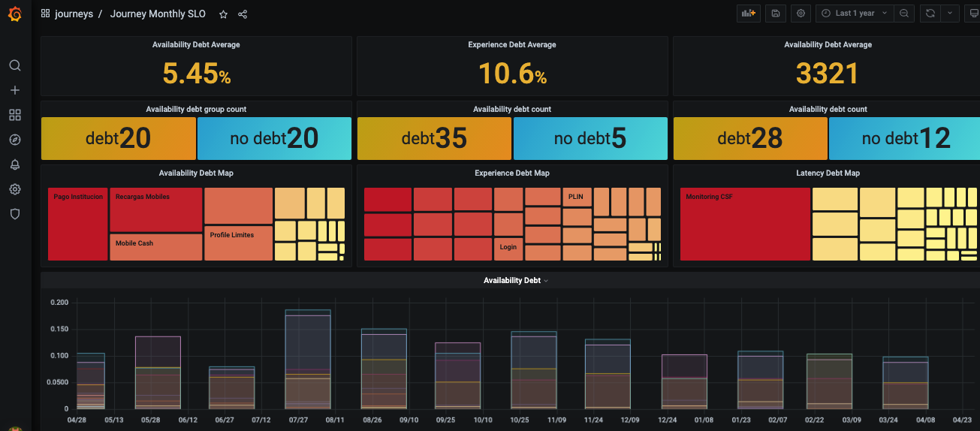Open the Alerting bell icon
This screenshot has width=980, height=431.
[x=14, y=164]
